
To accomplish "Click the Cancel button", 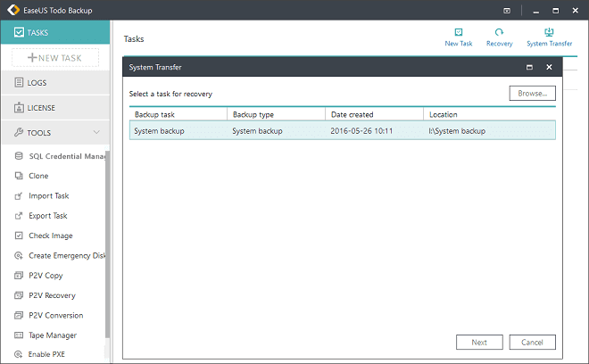I will (x=532, y=343).
